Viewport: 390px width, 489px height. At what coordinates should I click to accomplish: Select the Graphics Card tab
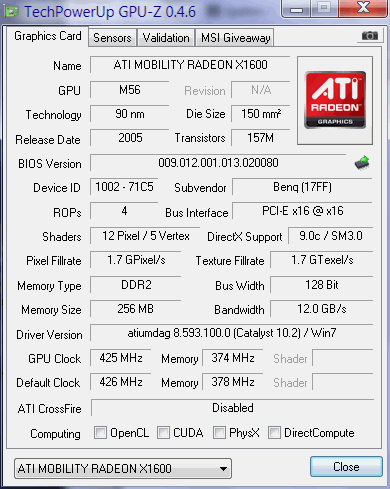pyautogui.click(x=48, y=36)
